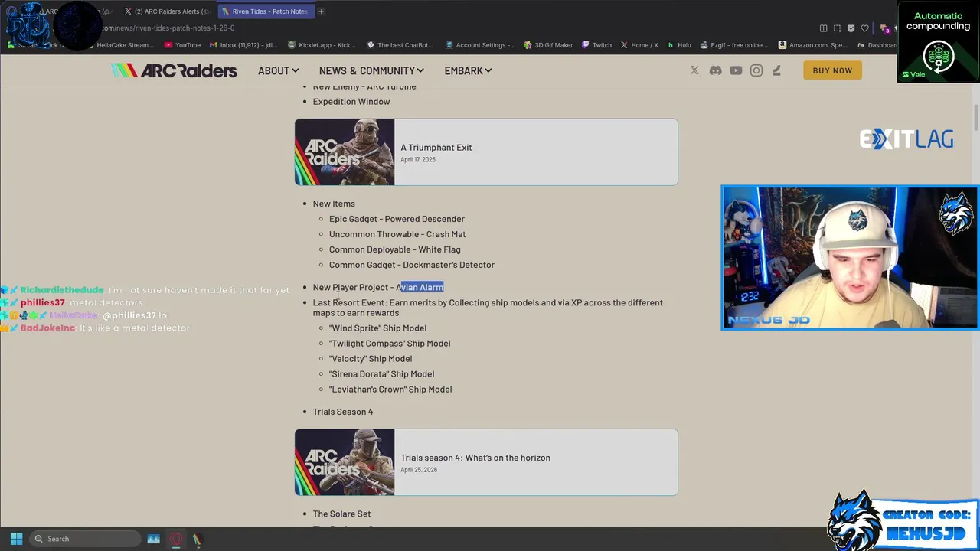Open Trials season 4 article card
This screenshot has height=551, width=980.
(486, 462)
